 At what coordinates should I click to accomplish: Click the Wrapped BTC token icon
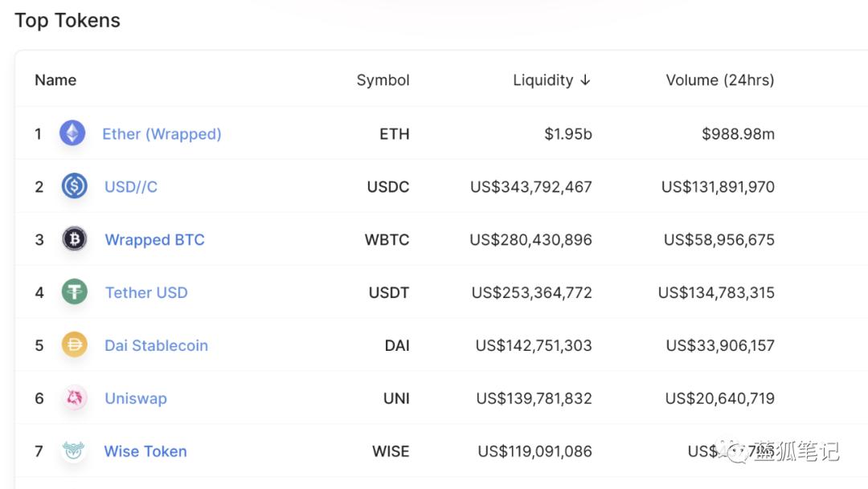pos(74,239)
